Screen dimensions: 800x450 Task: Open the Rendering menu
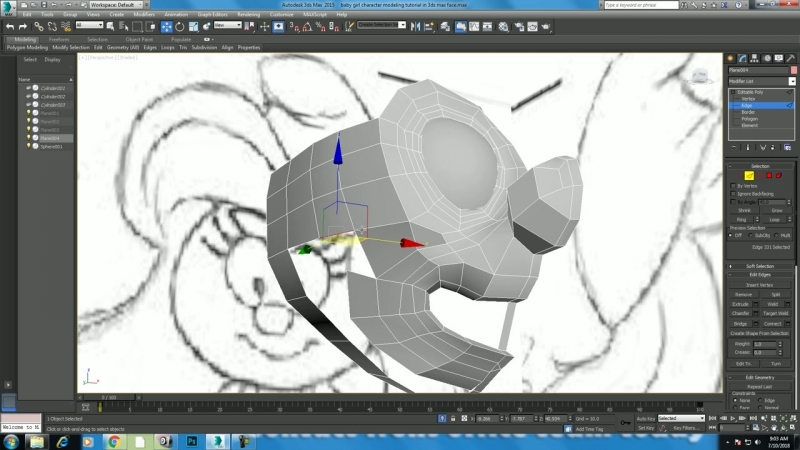tap(248, 14)
